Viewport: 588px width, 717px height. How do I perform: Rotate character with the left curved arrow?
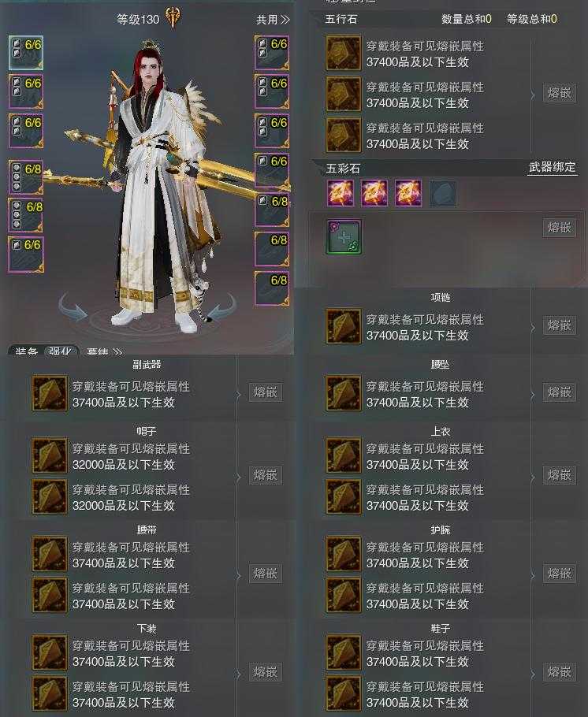tap(73, 308)
